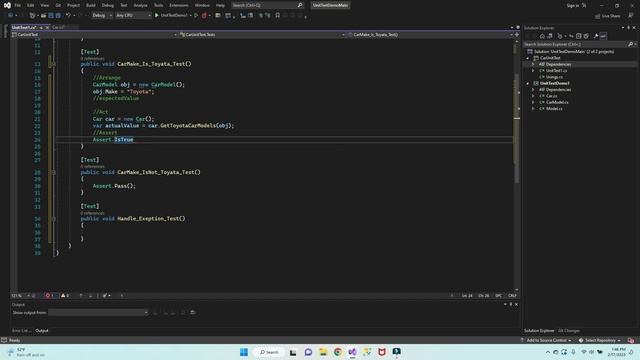The width and height of the screenshot is (640, 360).
Task: Click Solution Explorer Home icon
Action: click(542, 36)
